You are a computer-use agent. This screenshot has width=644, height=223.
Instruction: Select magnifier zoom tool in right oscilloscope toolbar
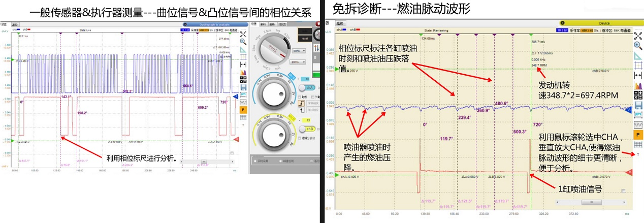[638, 45]
